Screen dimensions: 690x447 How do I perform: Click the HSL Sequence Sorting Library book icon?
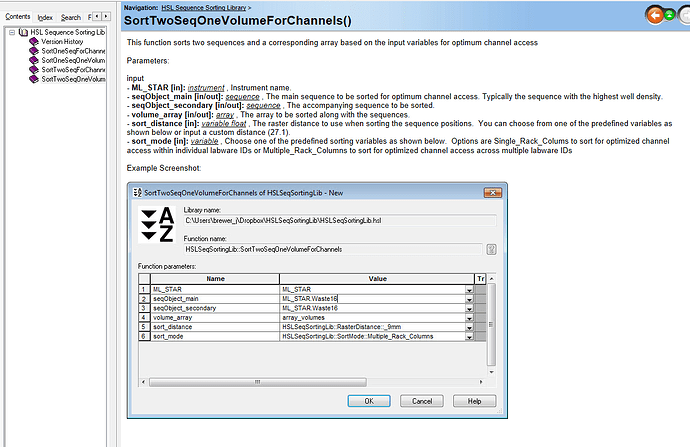click(x=23, y=32)
